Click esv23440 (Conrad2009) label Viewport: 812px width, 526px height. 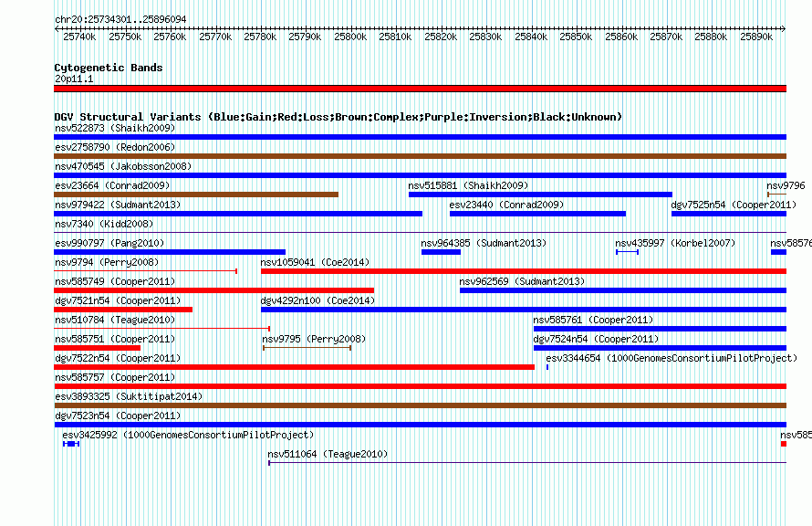[x=506, y=205]
